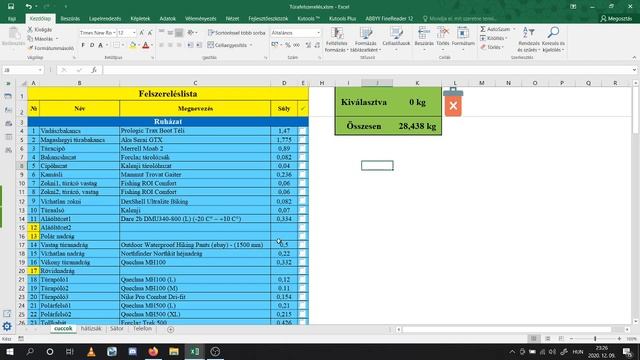Center the text horizontally
Image resolution: width=640 pixels, height=360 pixels.
tap(170, 45)
